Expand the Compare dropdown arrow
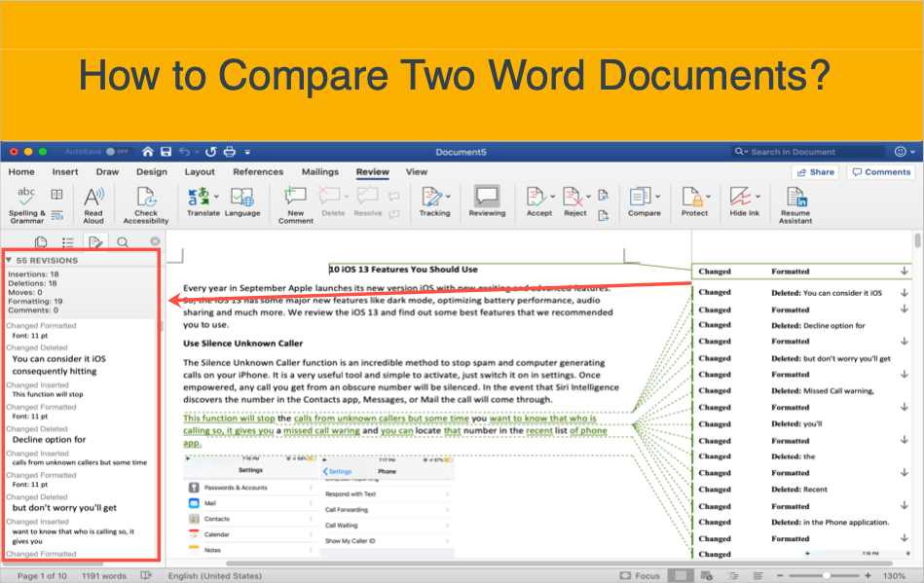This screenshot has width=924, height=583. coord(657,196)
